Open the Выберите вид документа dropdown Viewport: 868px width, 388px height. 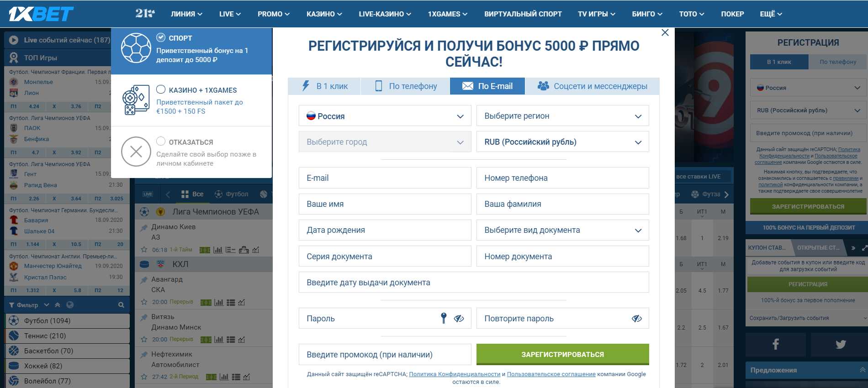(x=562, y=230)
